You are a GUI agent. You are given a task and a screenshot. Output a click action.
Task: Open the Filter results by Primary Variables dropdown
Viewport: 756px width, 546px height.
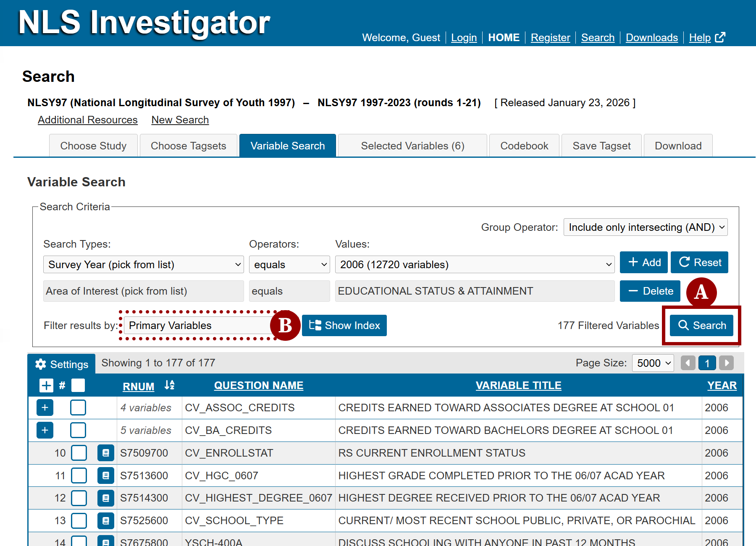[x=199, y=325]
